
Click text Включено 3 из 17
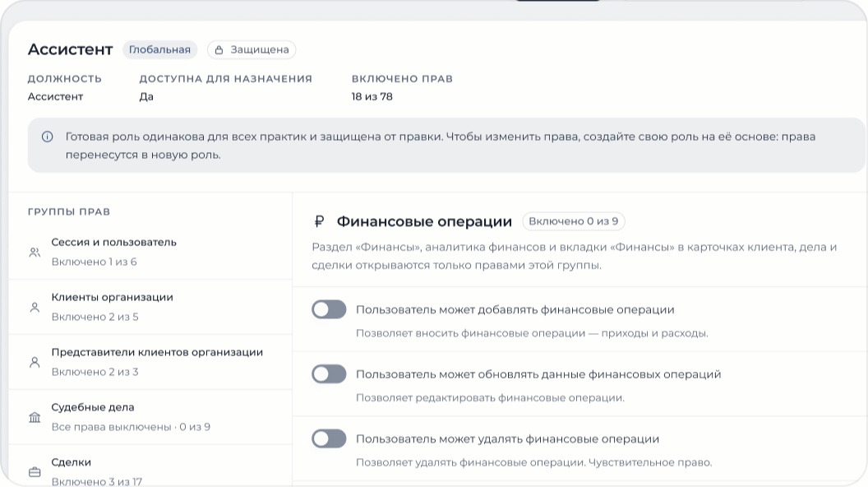coord(97,481)
